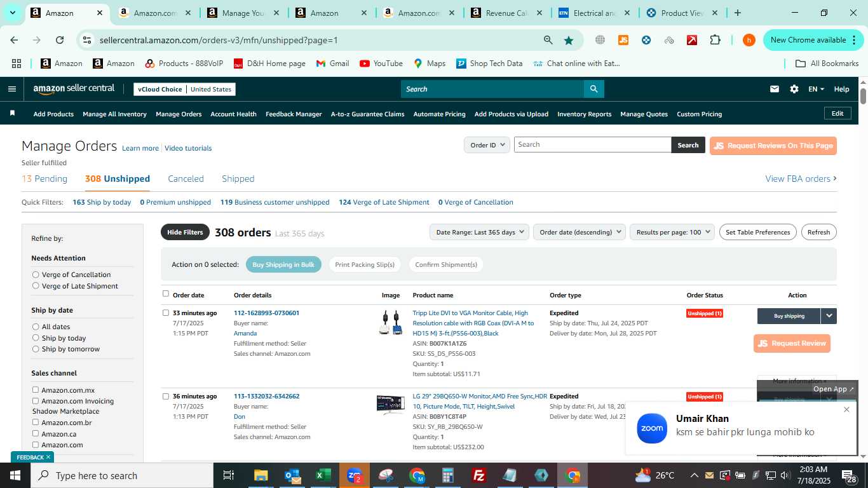Click the DVI to VGA cable thumbnail
The height and width of the screenshot is (488, 868).
click(390, 323)
